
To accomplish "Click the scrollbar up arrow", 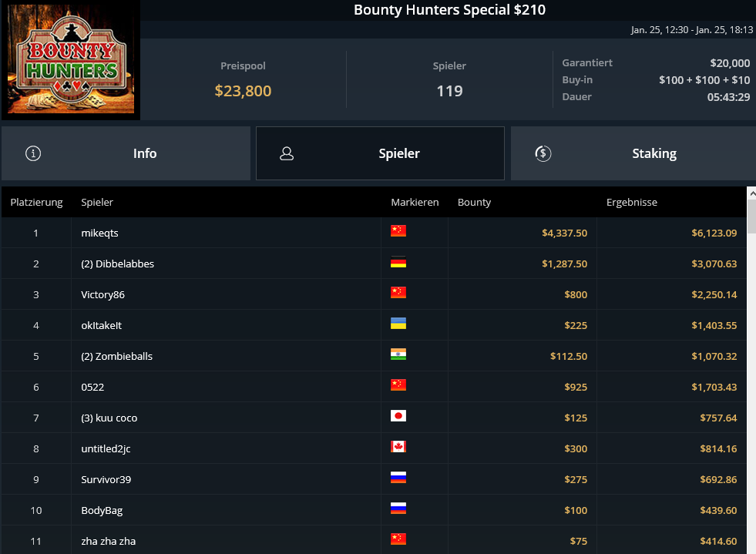I will [751, 193].
